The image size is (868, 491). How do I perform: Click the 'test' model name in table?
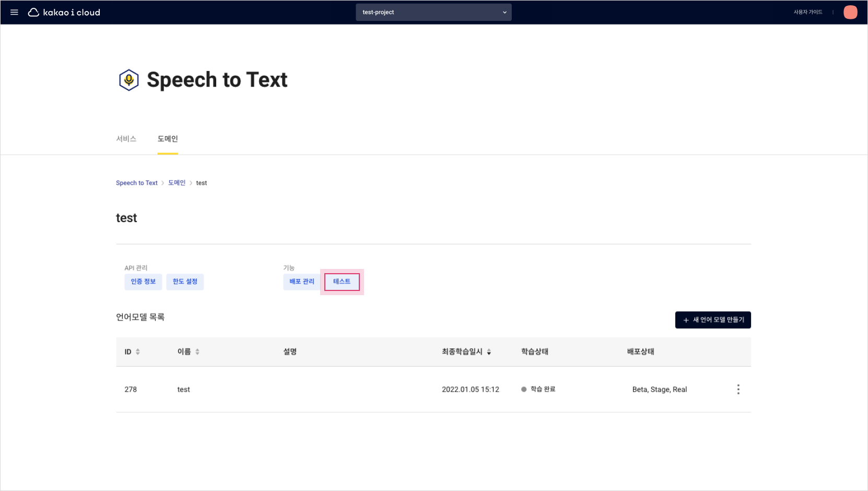tap(184, 389)
